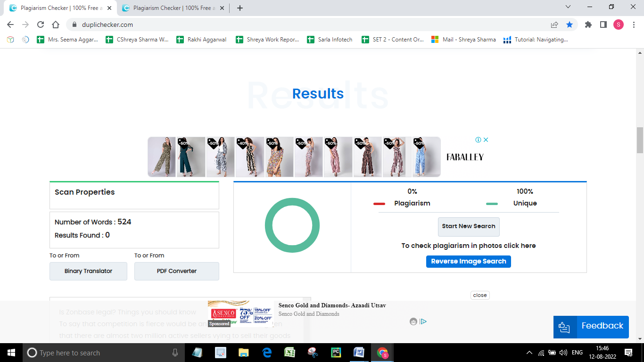Screen dimensions: 644x362
Task: Open Tutorial: Navigating... bookmark
Action: [x=536, y=40]
